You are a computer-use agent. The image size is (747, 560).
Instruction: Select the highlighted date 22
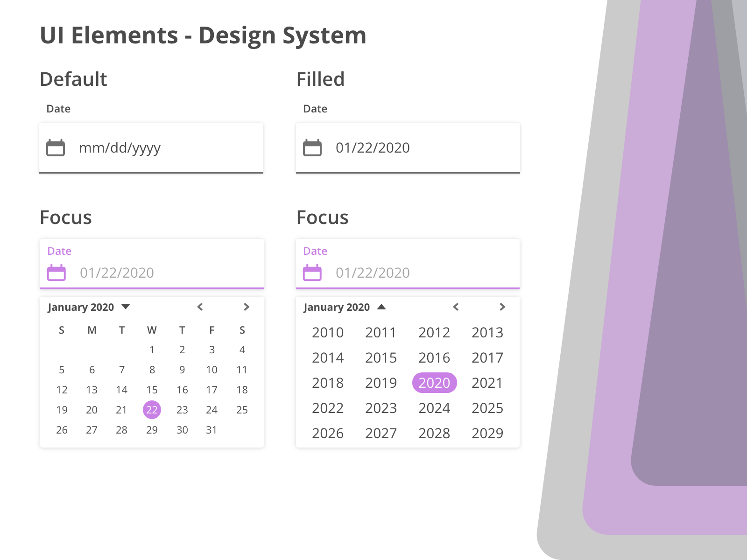click(x=152, y=410)
